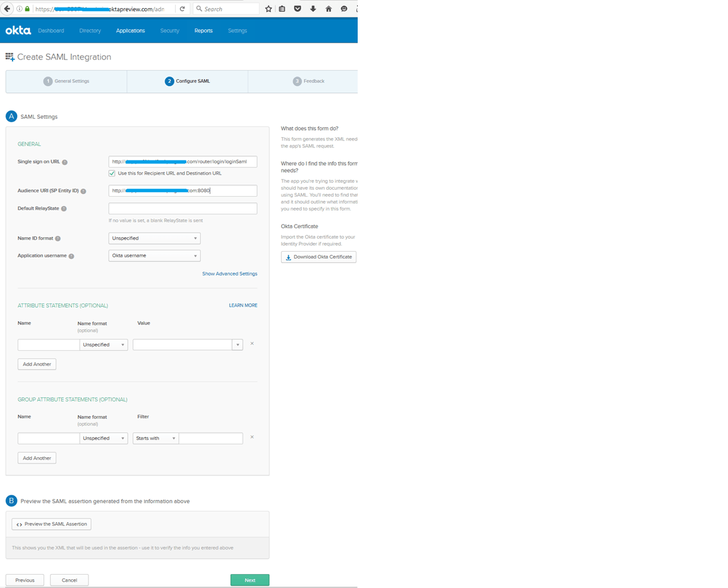Click the Single sign on URL field
Viewport: 728px width, 588px height.
pos(183,162)
